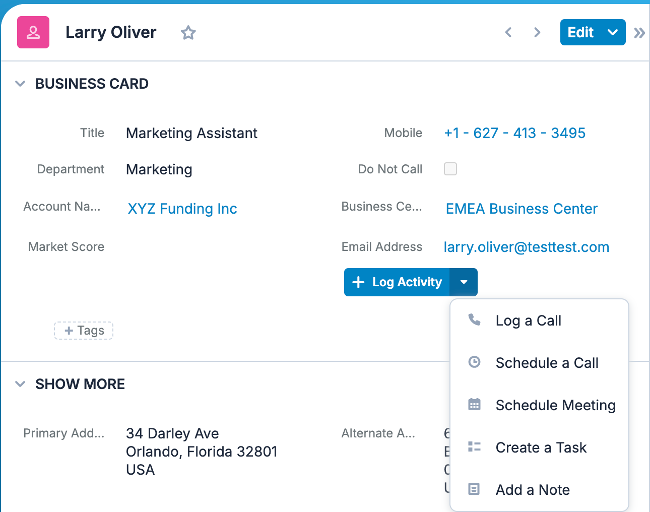Image resolution: width=650 pixels, height=512 pixels.
Task: Click calendar icon beside Schedule Meeting
Action: (474, 405)
